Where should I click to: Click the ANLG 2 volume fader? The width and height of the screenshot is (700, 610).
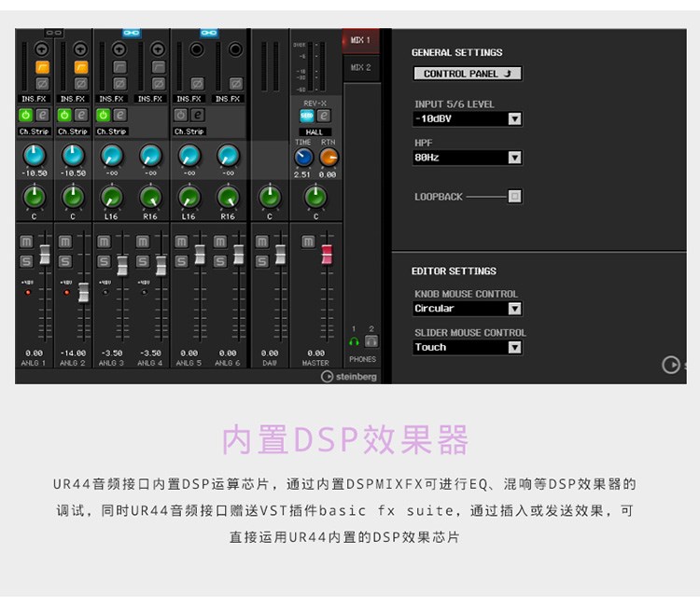[83, 292]
